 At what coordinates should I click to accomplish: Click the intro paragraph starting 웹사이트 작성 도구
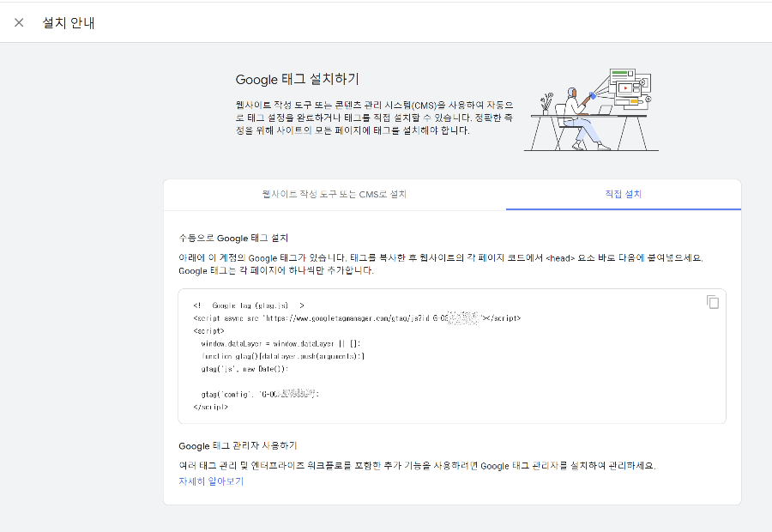[374, 118]
